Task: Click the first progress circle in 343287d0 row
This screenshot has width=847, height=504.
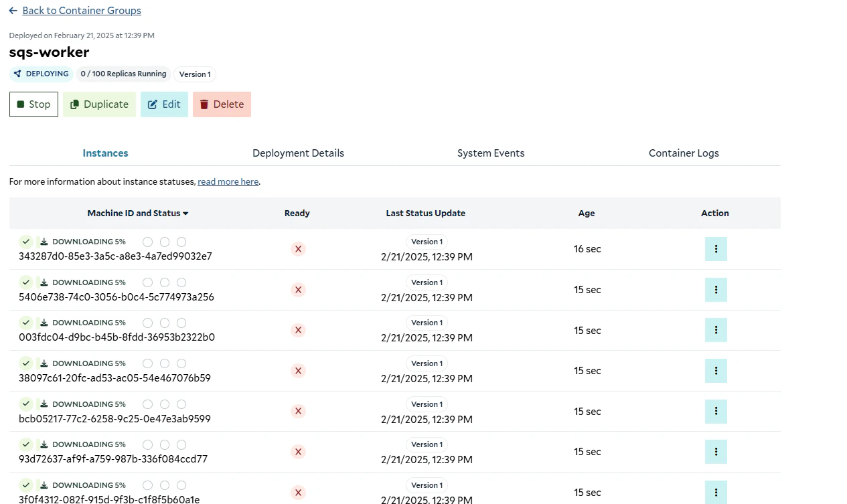Action: tap(147, 242)
